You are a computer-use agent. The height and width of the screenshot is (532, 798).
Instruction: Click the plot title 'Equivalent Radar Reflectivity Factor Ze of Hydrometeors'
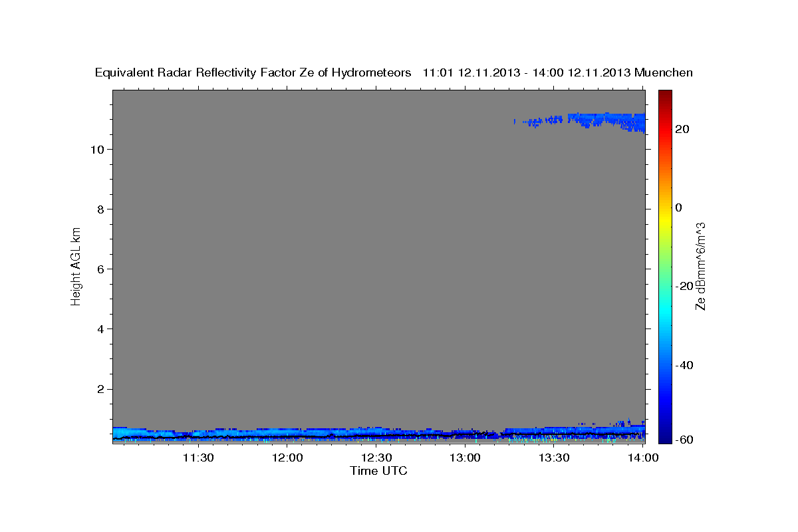(x=253, y=73)
